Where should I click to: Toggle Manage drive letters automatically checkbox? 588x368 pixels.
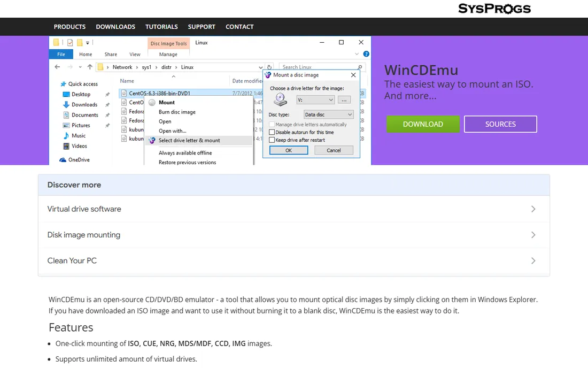click(272, 125)
